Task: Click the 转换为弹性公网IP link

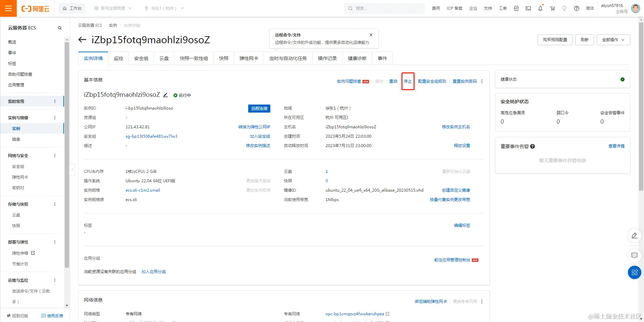Action: 254,127
